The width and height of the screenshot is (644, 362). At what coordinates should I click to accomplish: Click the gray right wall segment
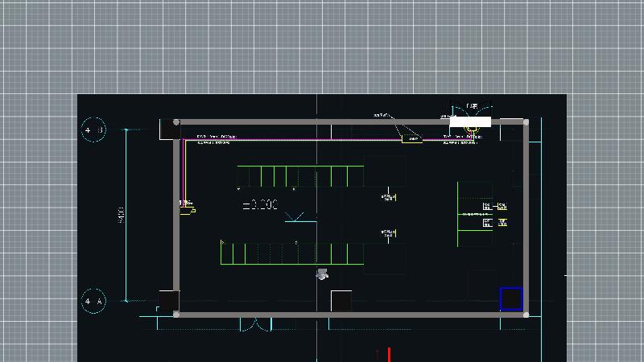[x=526, y=217]
